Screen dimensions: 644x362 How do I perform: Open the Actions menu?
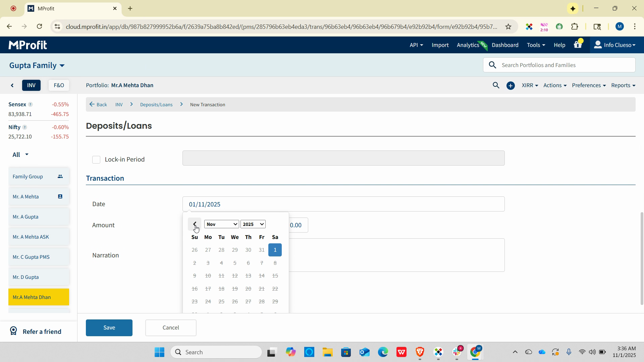pyautogui.click(x=554, y=85)
